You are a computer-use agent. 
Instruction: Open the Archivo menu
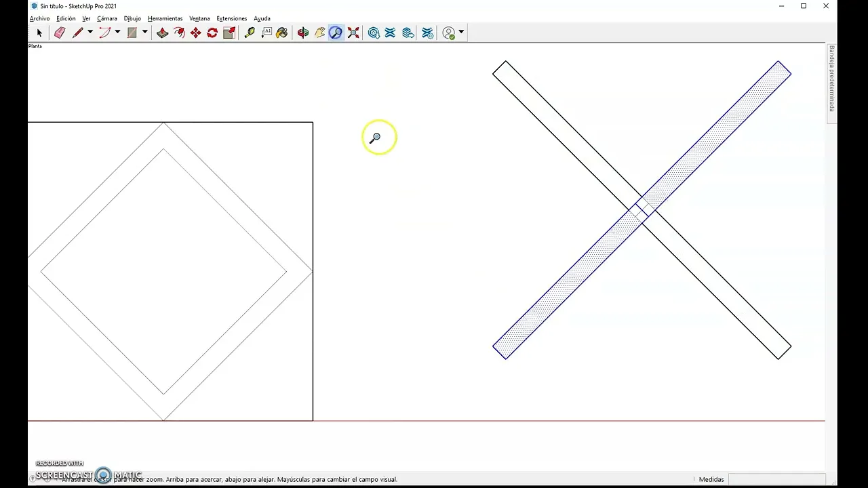39,18
